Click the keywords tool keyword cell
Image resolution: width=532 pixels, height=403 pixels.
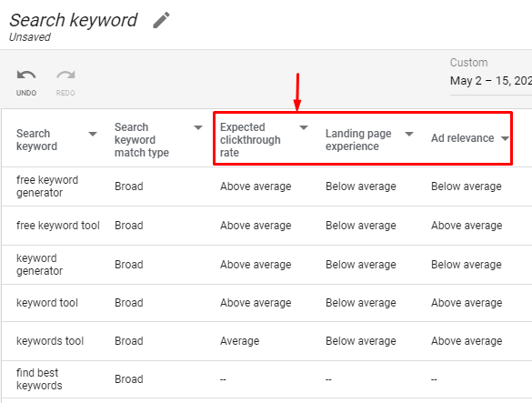(x=50, y=341)
